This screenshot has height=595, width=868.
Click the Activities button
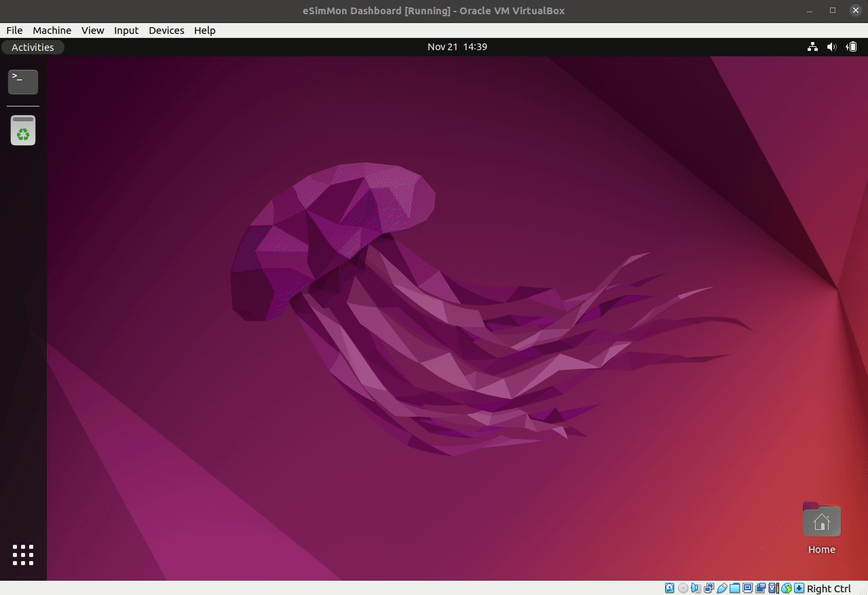[x=33, y=47]
